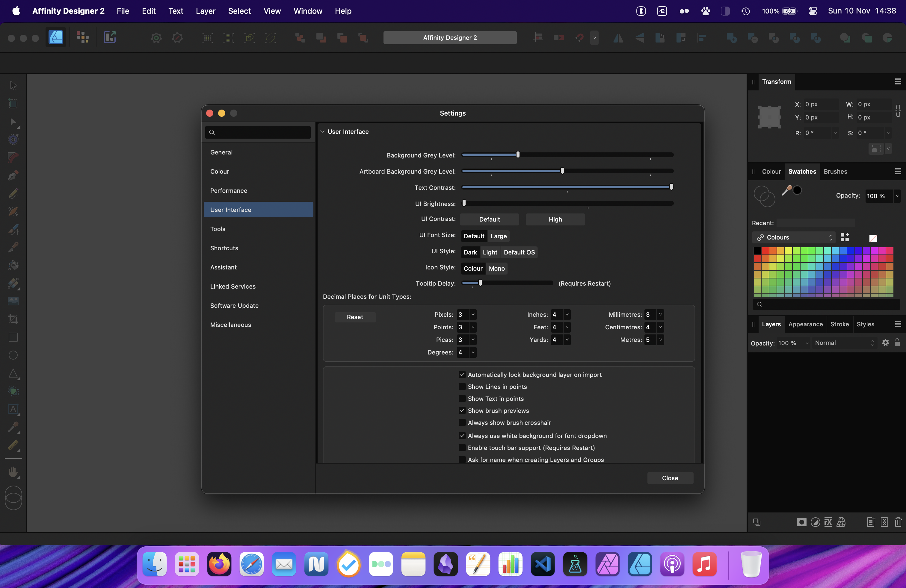Select the Artistic Text tool
Viewport: 906px width, 588px height.
pos(13,409)
